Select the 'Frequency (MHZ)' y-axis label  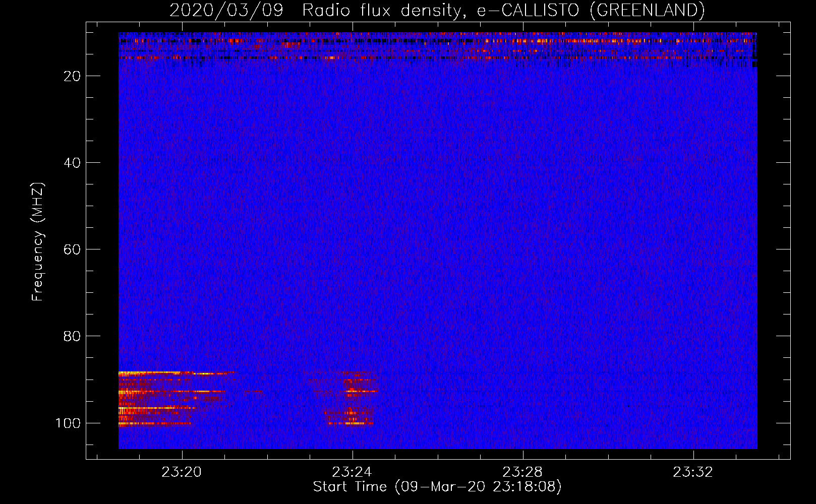[38, 242]
